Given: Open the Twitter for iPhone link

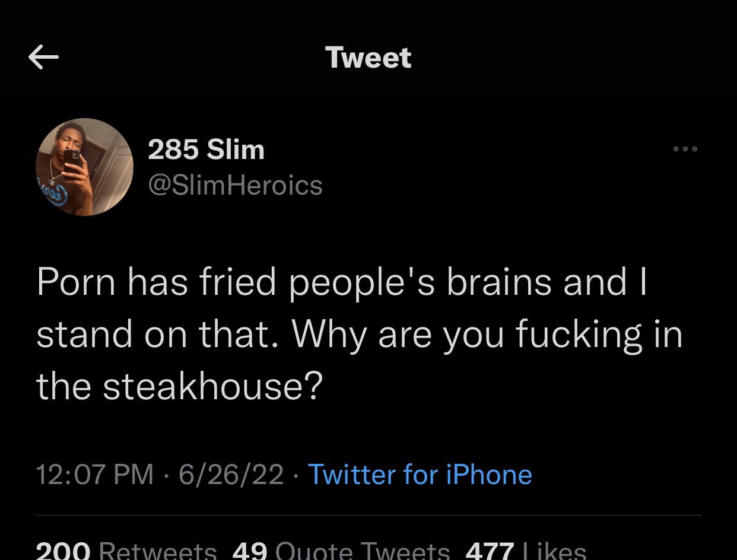Looking at the screenshot, I should pyautogui.click(x=420, y=475).
